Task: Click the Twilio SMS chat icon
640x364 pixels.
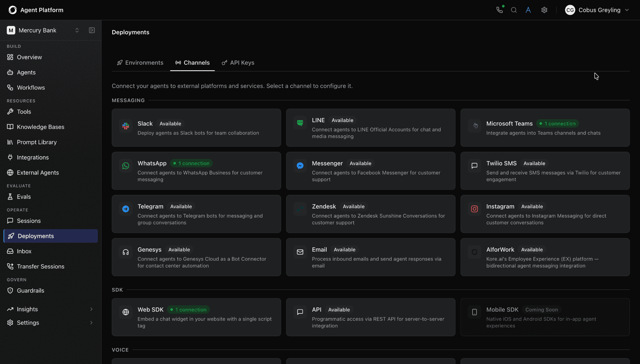Action: pos(474,166)
